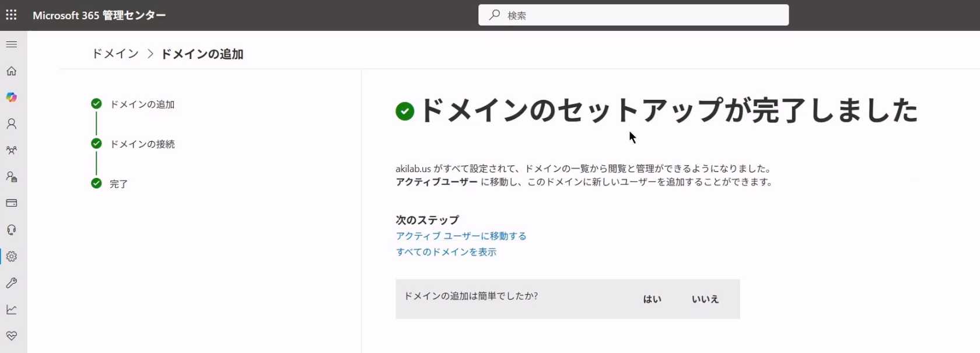
Task: Click the search box at top
Action: pos(633,15)
